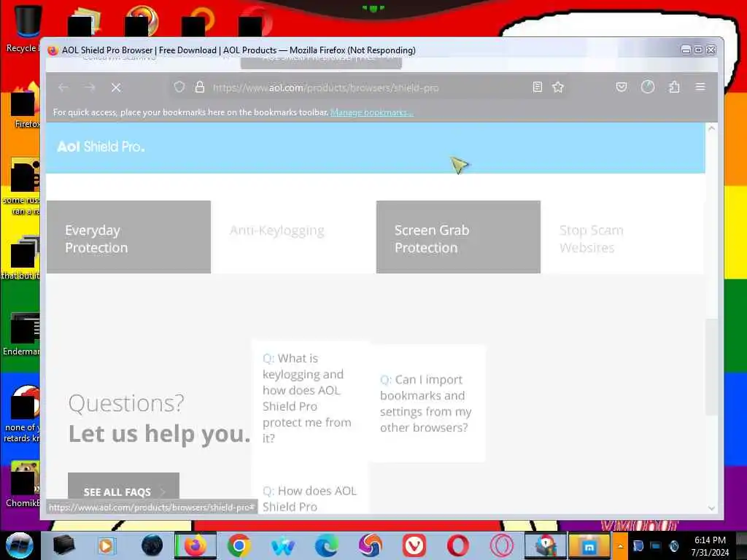
Task: Bookmark this page with the star icon
Action: click(x=558, y=87)
